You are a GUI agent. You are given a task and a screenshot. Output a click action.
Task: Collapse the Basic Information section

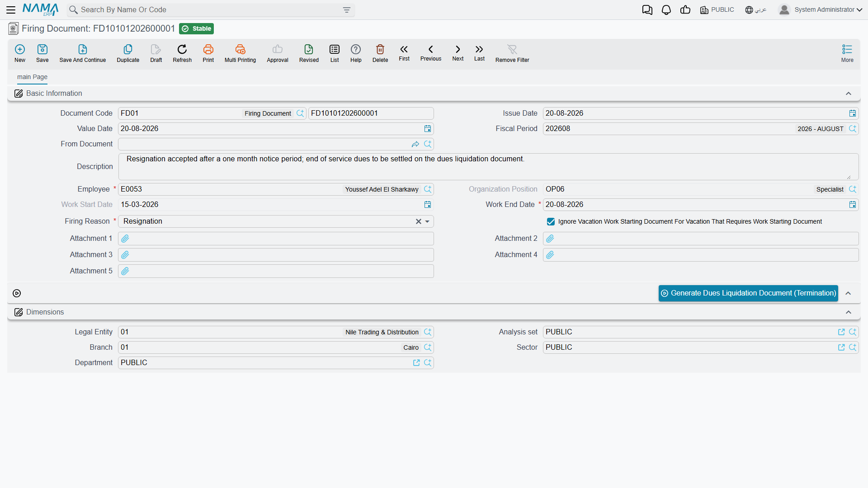[849, 94]
